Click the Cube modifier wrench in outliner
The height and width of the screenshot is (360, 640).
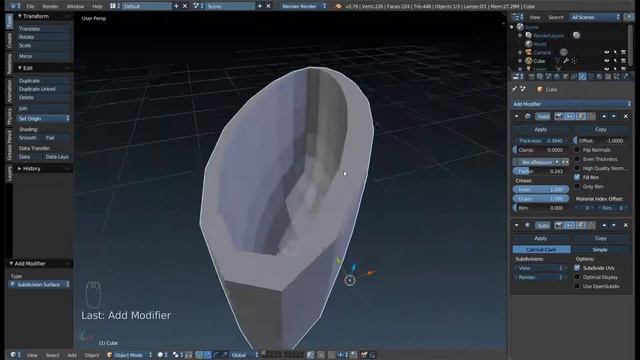(x=566, y=61)
